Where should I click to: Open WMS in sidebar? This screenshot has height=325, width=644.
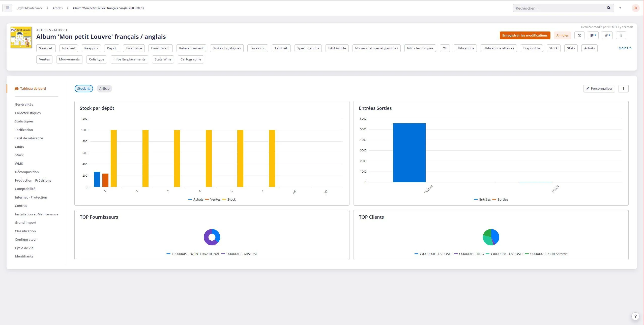[x=19, y=164]
